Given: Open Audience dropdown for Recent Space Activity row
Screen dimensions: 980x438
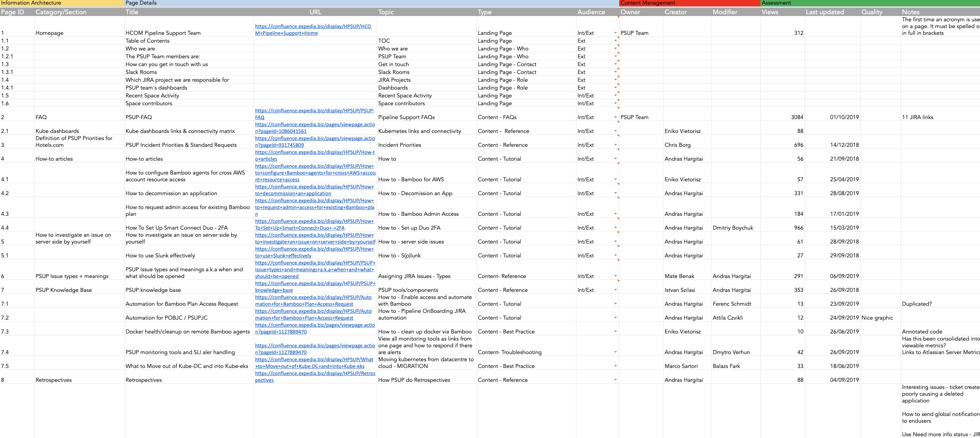Looking at the screenshot, I should tap(615, 95).
